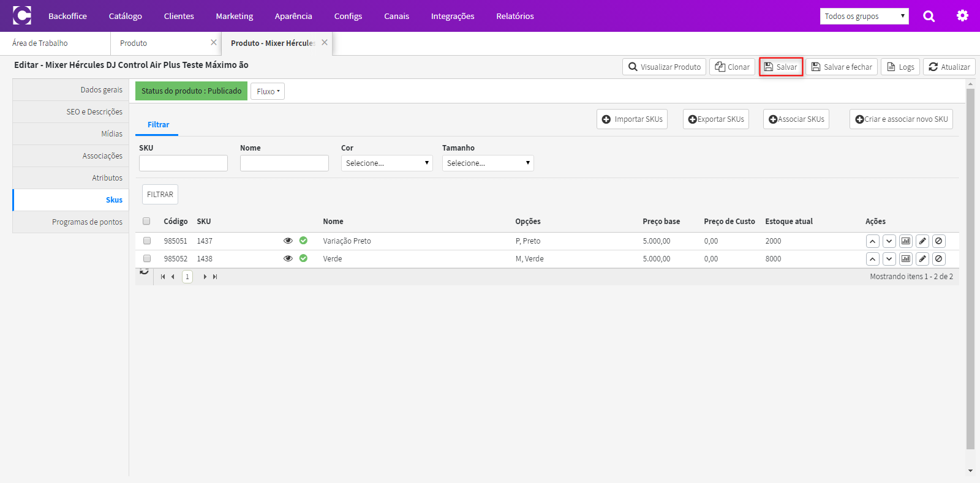Close the Produto - Mixer Hércules tab

tap(324, 42)
